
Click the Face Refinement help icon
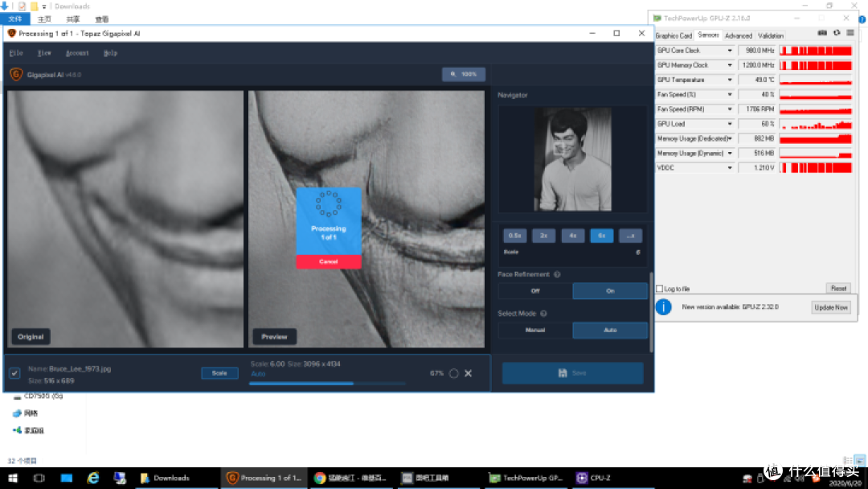pos(557,274)
